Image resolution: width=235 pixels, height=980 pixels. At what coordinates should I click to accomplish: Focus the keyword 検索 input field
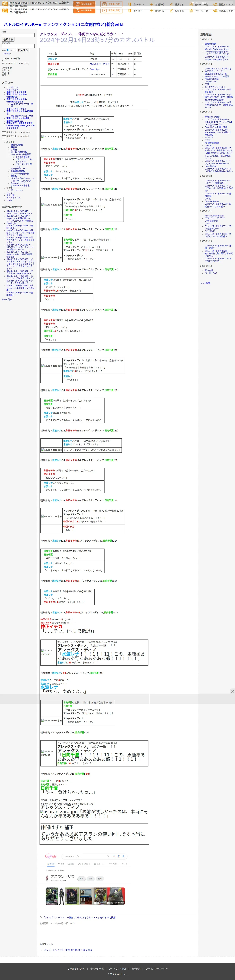click(x=18, y=35)
